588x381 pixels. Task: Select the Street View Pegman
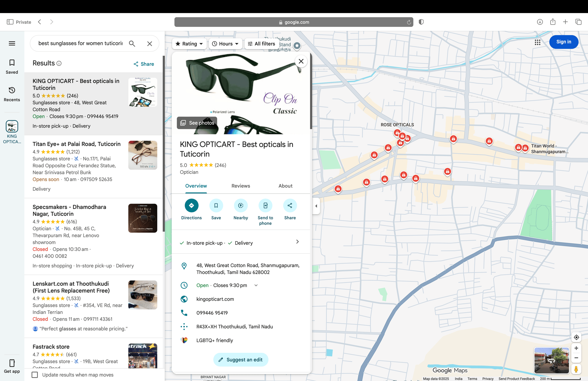(x=576, y=370)
